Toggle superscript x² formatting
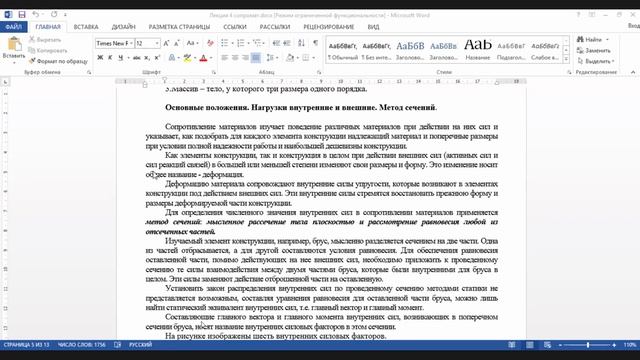Viewport: 640px width, 360px height. [x=157, y=58]
